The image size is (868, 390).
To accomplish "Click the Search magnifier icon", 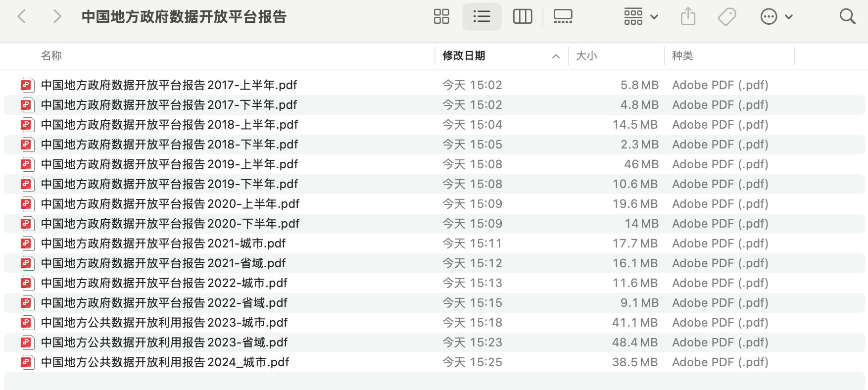I will (847, 17).
